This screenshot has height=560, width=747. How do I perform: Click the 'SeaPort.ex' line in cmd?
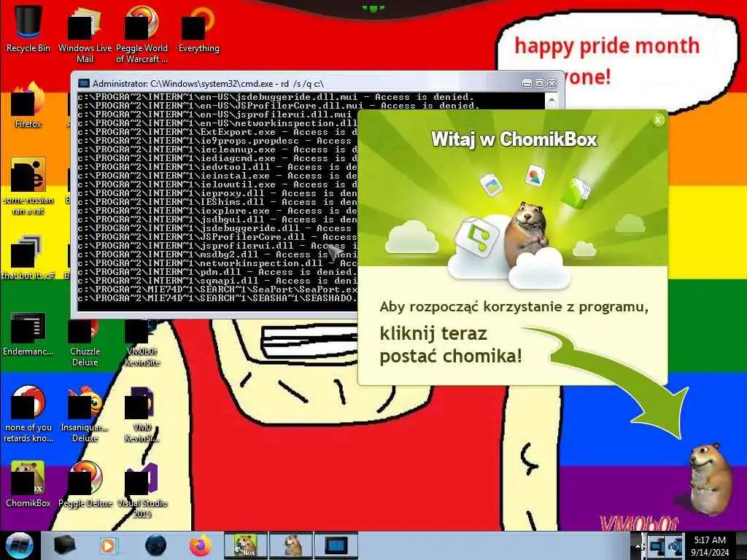pos(217,289)
